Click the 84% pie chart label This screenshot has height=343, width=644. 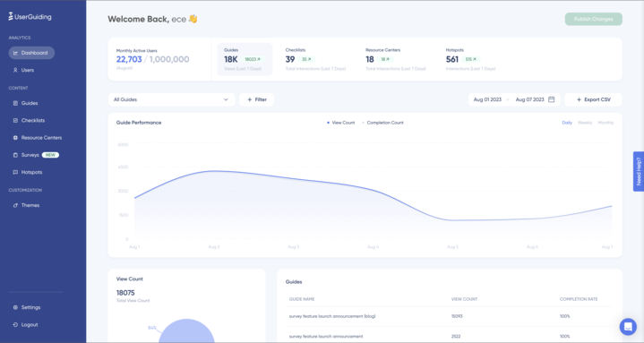click(152, 328)
